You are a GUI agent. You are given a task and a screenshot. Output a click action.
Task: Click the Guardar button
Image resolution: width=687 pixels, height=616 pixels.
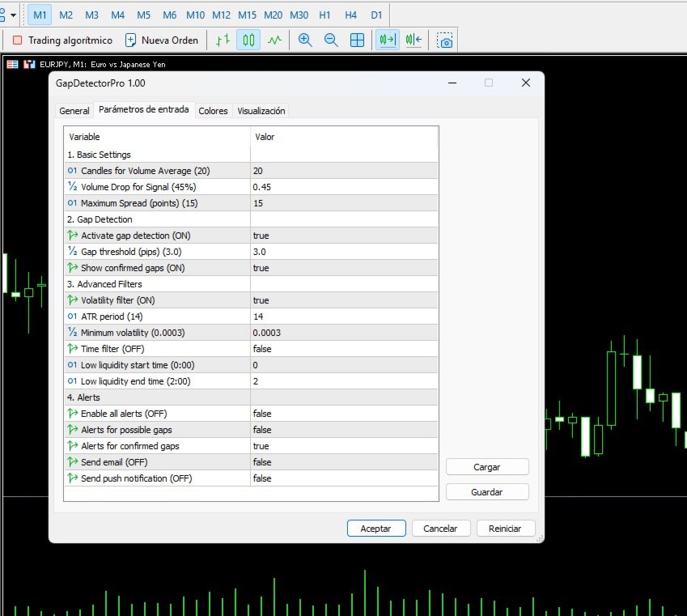pos(487,492)
